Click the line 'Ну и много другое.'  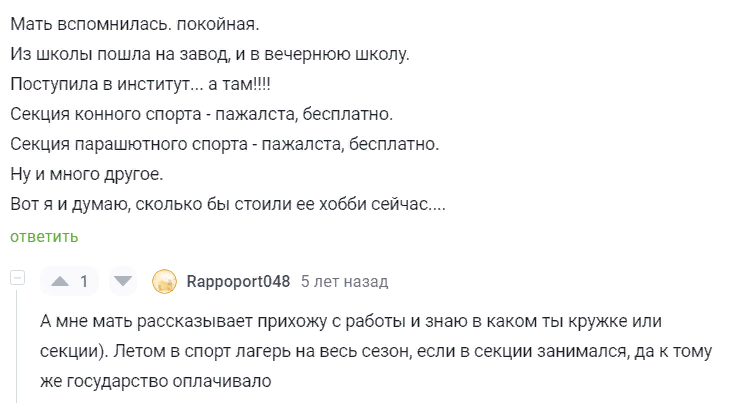pos(87,174)
